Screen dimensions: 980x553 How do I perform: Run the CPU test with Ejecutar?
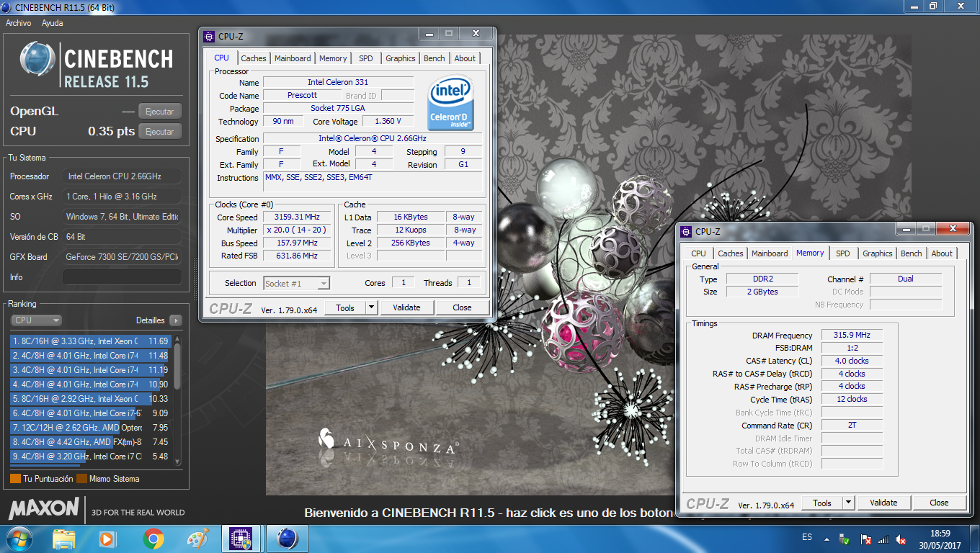tap(160, 132)
